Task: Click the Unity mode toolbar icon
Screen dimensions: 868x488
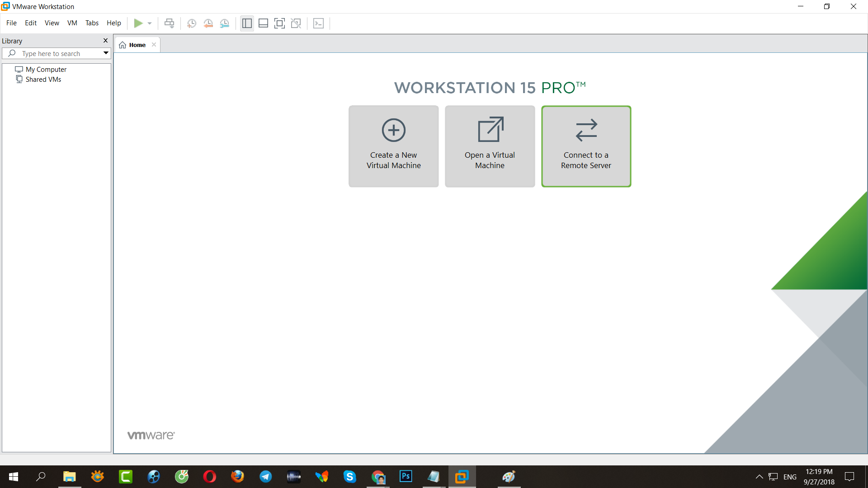Action: (x=296, y=23)
